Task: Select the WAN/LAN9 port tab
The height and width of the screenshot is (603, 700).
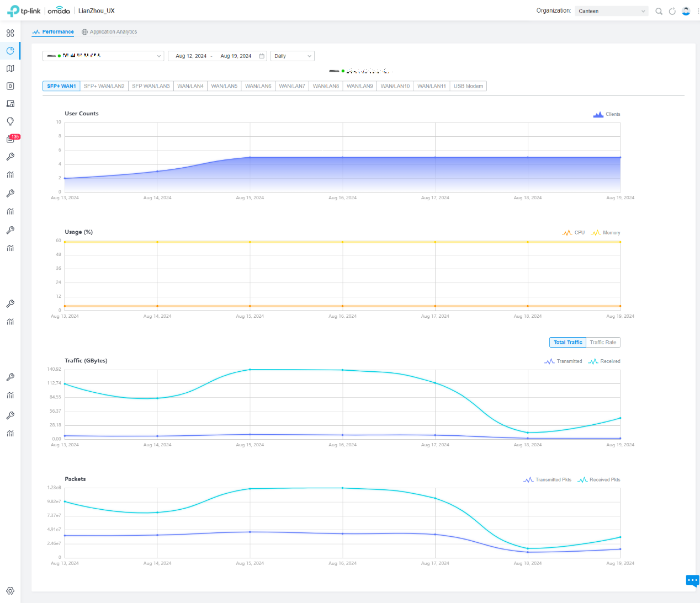Action: (x=360, y=86)
